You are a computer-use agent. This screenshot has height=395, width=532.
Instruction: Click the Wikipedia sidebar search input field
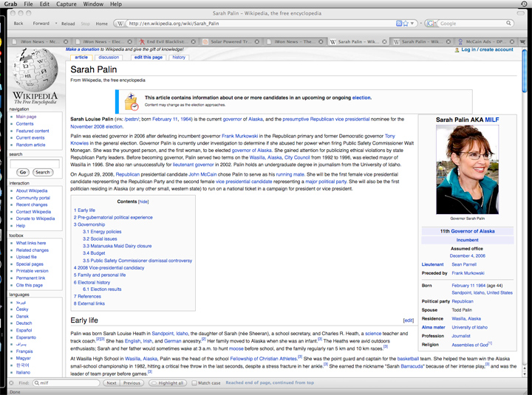(x=34, y=162)
